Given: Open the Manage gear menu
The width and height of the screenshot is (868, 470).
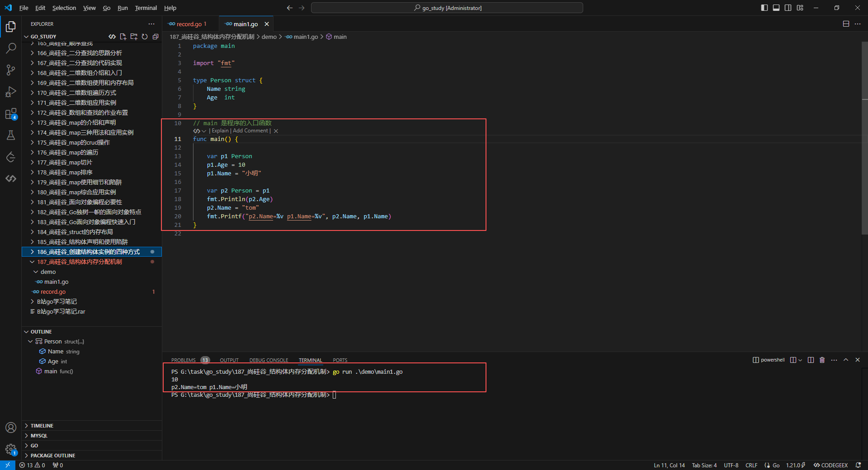Looking at the screenshot, I should pos(11,449).
